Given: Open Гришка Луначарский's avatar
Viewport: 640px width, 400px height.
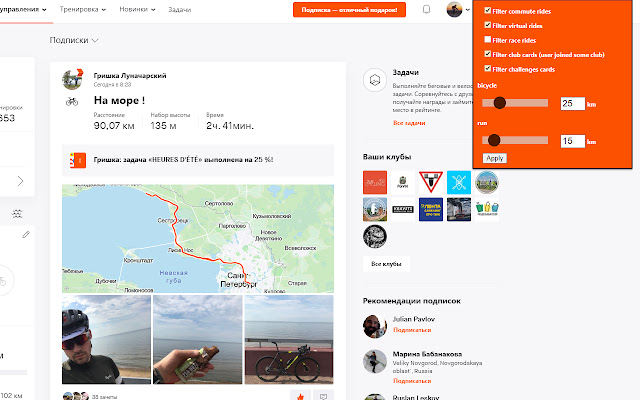Looking at the screenshot, I should [73, 79].
